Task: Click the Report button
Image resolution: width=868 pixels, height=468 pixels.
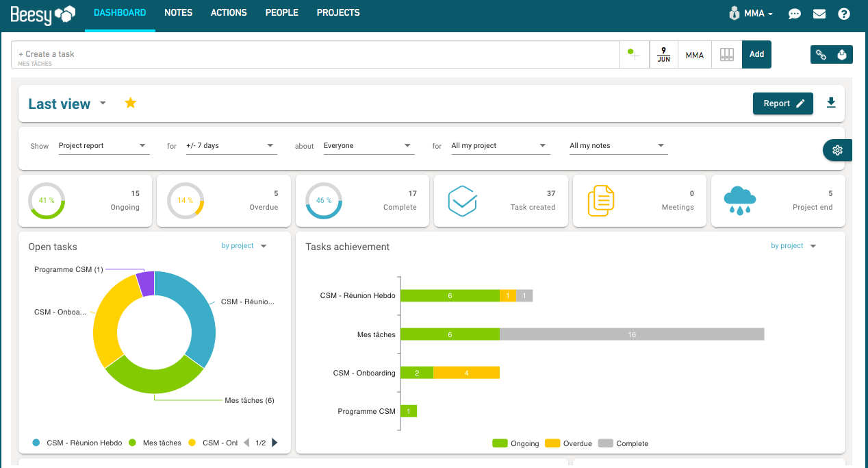Action: tap(782, 103)
